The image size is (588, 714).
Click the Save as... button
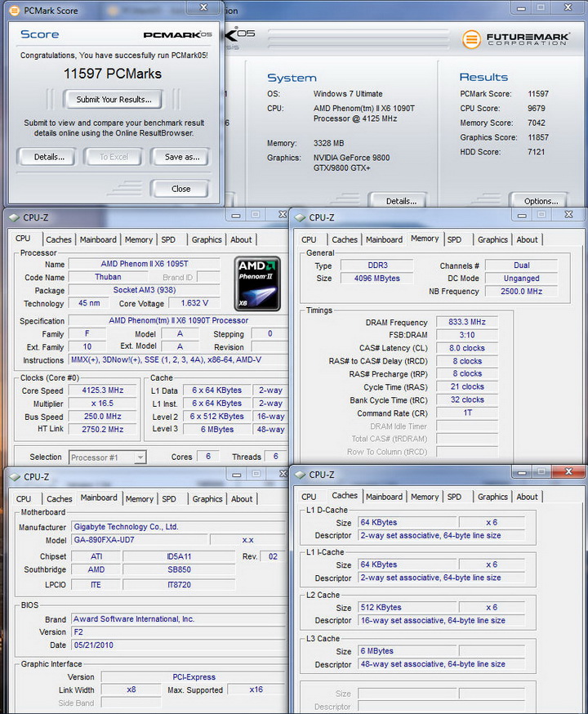(x=181, y=157)
